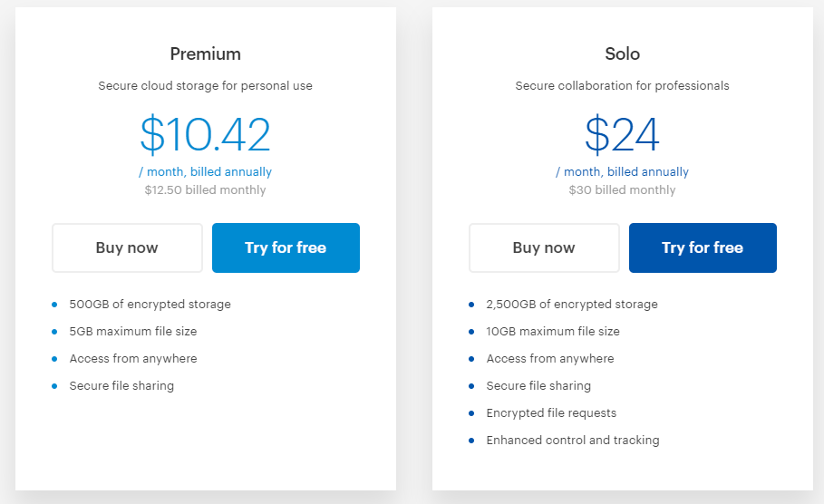Click "2,500GB of encrypted storage" feature
Screen dimensions: 824x504
(572, 304)
